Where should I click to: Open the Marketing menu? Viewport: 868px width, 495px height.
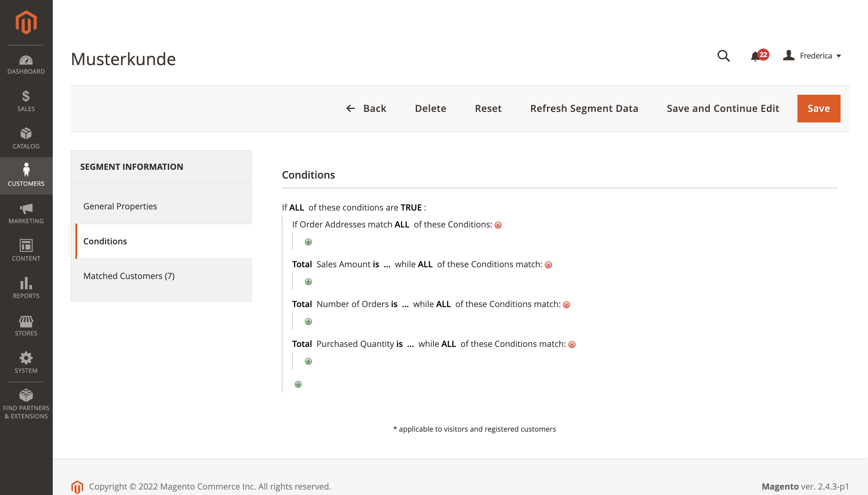(26, 213)
